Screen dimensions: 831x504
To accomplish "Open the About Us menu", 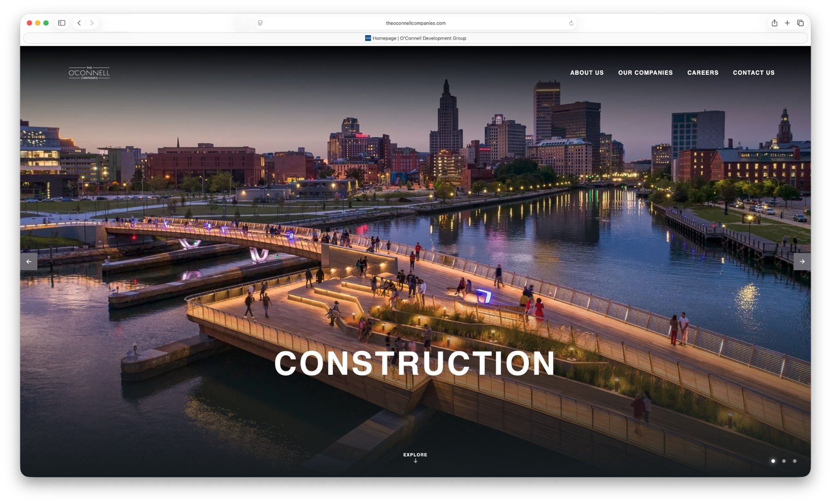I will click(587, 73).
